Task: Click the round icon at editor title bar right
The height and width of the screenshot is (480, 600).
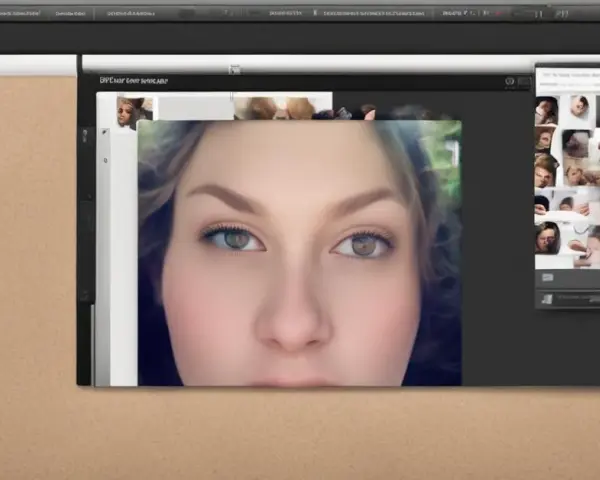Action: tap(509, 81)
